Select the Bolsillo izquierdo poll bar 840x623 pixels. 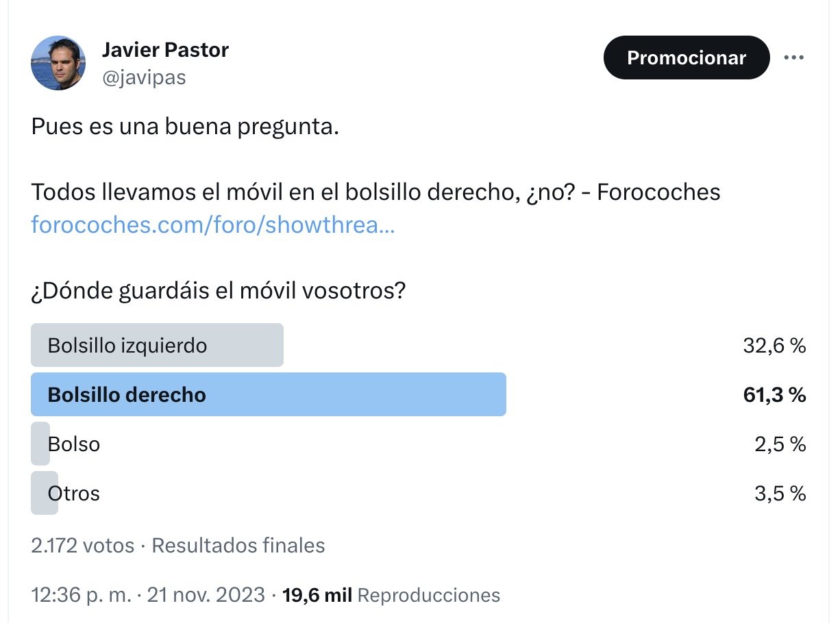pos(157,346)
